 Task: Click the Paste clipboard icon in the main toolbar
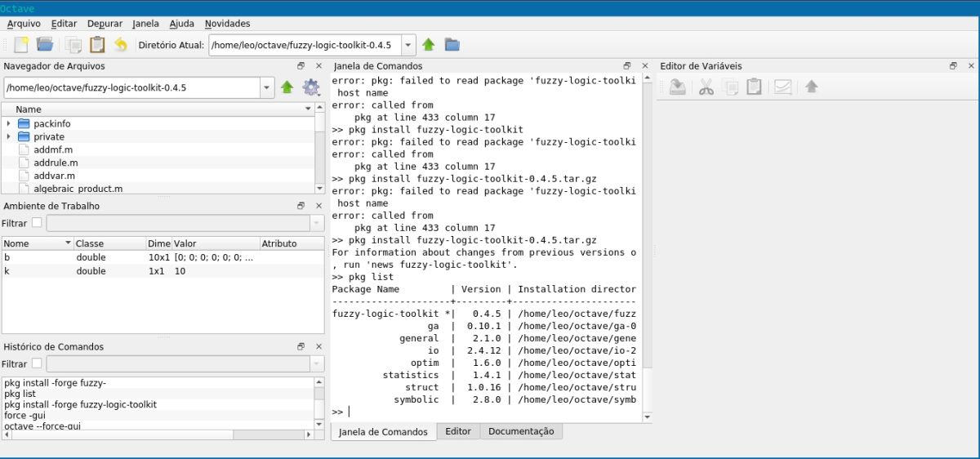pyautogui.click(x=97, y=45)
